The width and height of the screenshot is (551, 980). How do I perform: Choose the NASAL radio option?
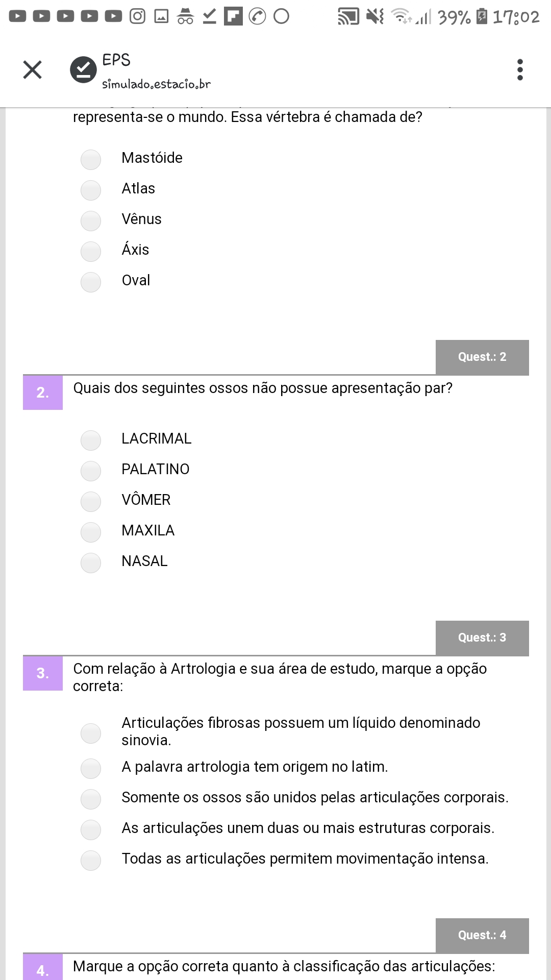click(91, 562)
